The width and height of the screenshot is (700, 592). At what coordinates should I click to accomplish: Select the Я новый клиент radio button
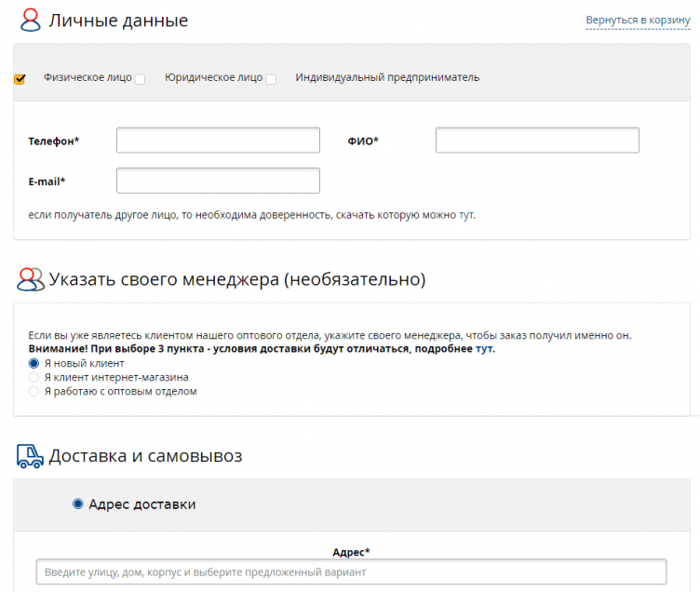(34, 363)
